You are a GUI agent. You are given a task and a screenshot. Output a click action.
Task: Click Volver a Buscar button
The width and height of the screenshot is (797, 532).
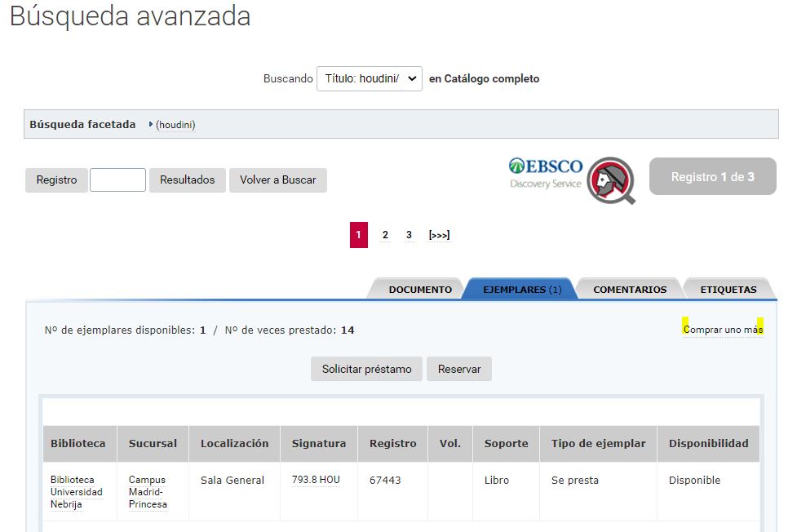[278, 180]
